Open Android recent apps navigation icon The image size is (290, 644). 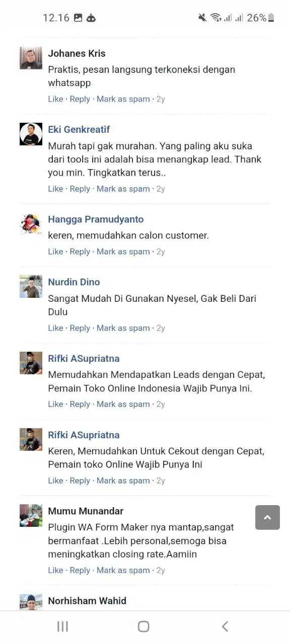[x=62, y=626]
